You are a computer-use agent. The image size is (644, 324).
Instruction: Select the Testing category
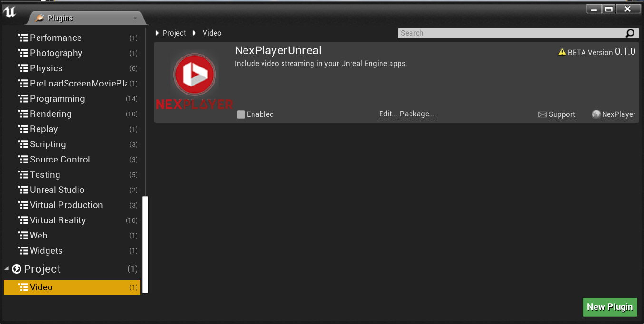pyautogui.click(x=72, y=175)
